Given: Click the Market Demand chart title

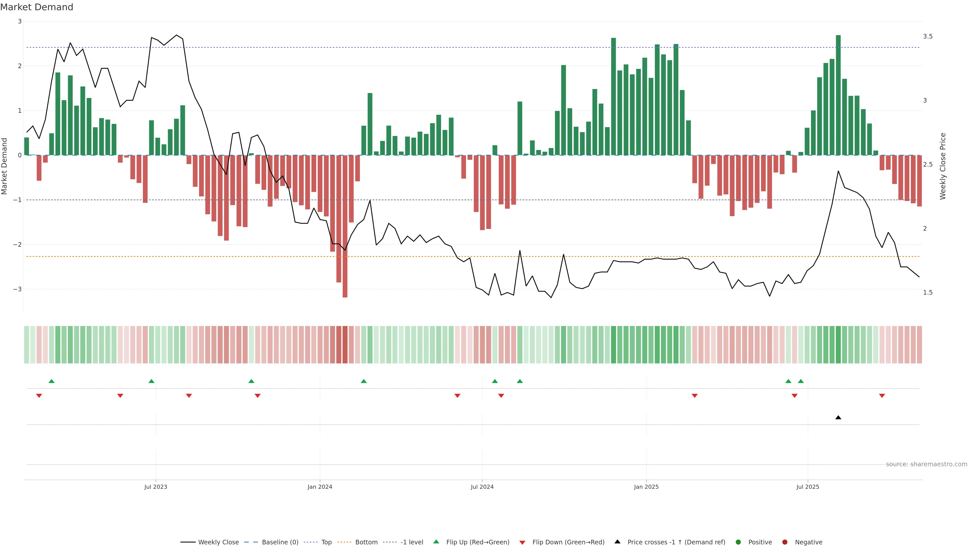Looking at the screenshot, I should coord(36,7).
